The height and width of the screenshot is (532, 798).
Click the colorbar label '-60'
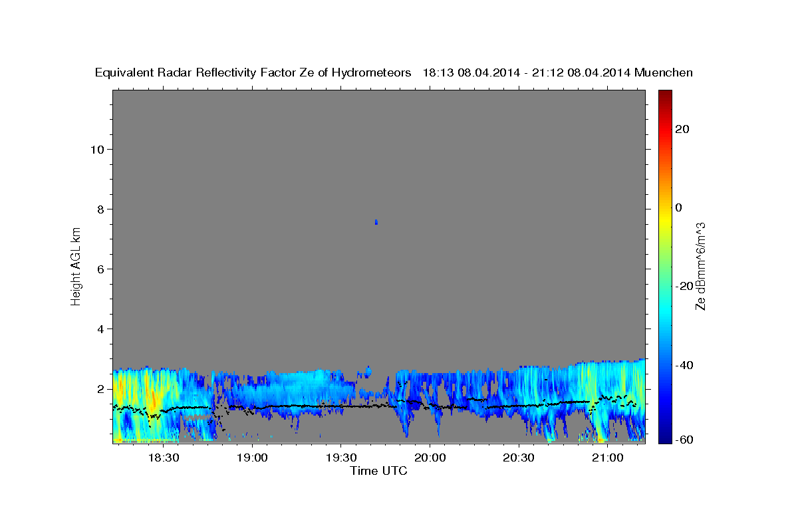point(684,440)
